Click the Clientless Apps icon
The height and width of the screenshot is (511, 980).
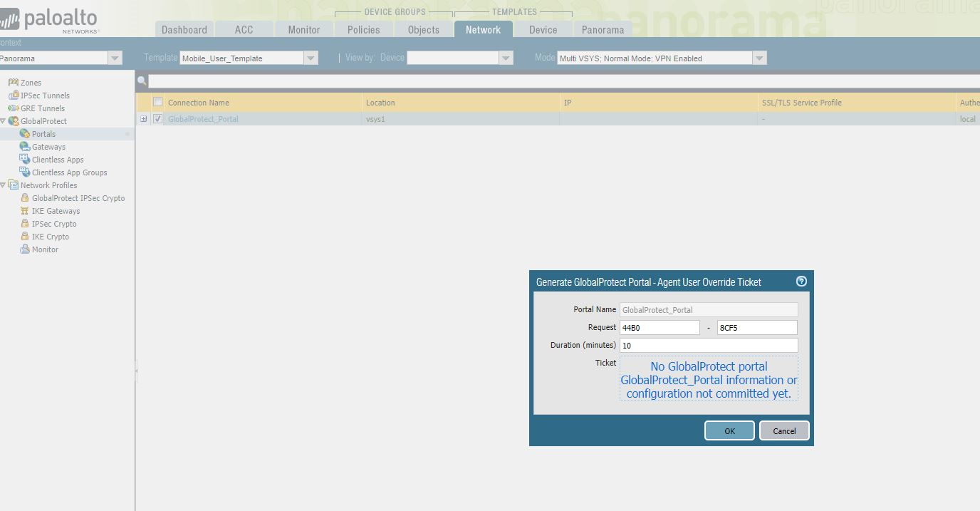pyautogui.click(x=24, y=160)
